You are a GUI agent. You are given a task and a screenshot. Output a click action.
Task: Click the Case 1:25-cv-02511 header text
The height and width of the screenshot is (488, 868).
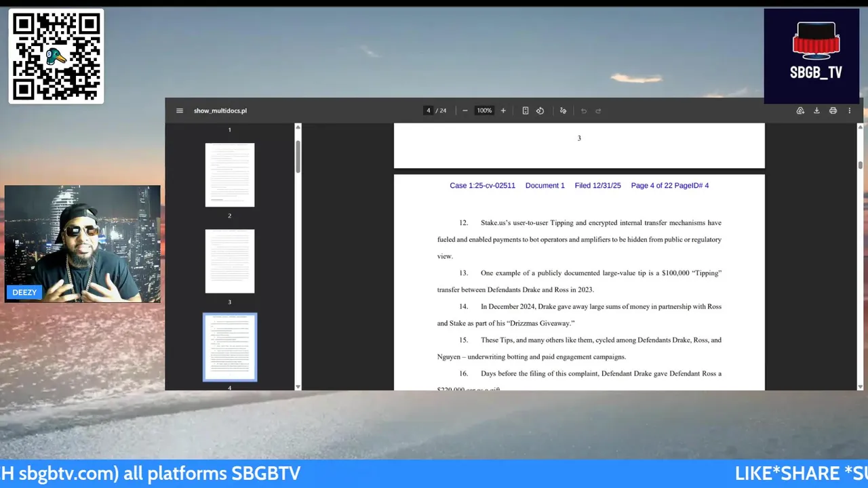pos(482,185)
